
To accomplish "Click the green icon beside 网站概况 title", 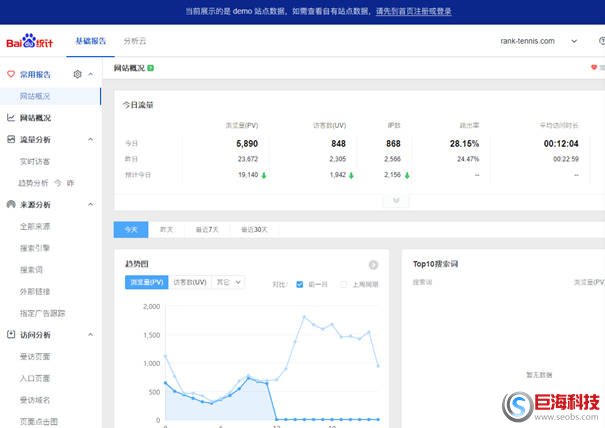I will tap(151, 68).
